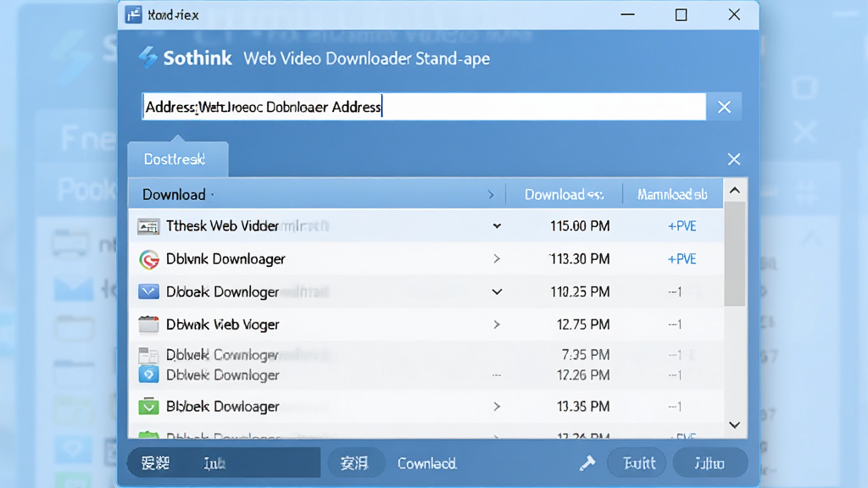The width and height of the screenshot is (868, 488).
Task: Click the 115.00 PM time cell
Action: (580, 226)
